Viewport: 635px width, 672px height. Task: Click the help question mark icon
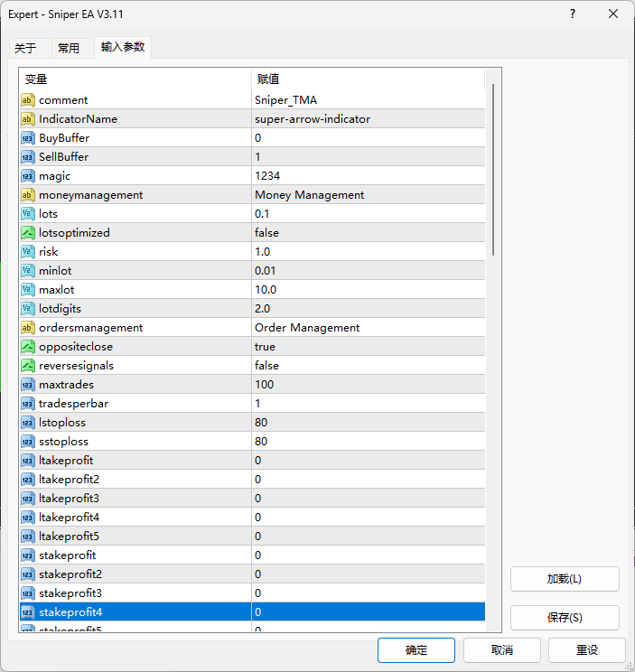573,14
